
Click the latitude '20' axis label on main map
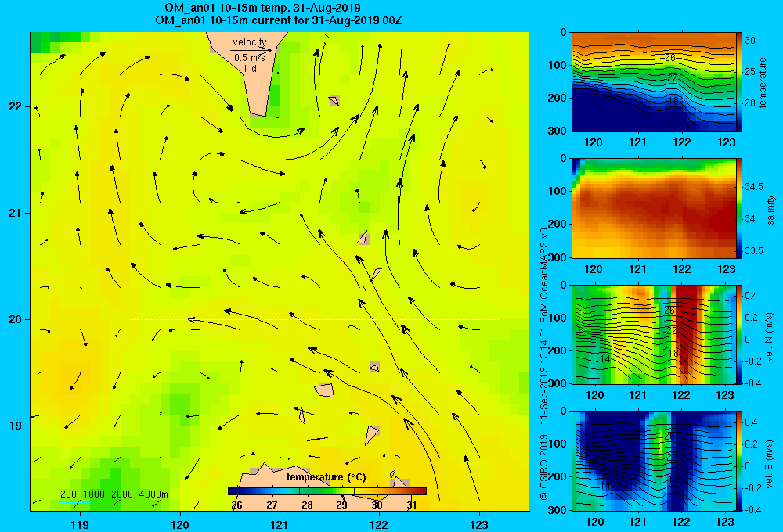(16, 319)
